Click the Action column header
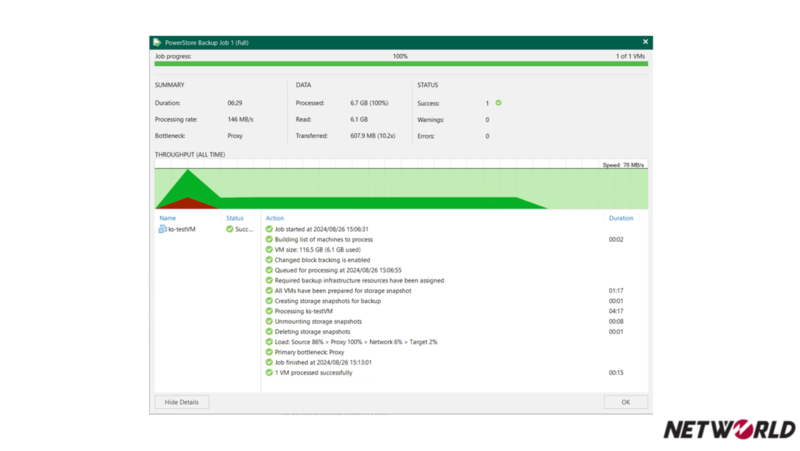This screenshot has height=451, width=800. (275, 218)
